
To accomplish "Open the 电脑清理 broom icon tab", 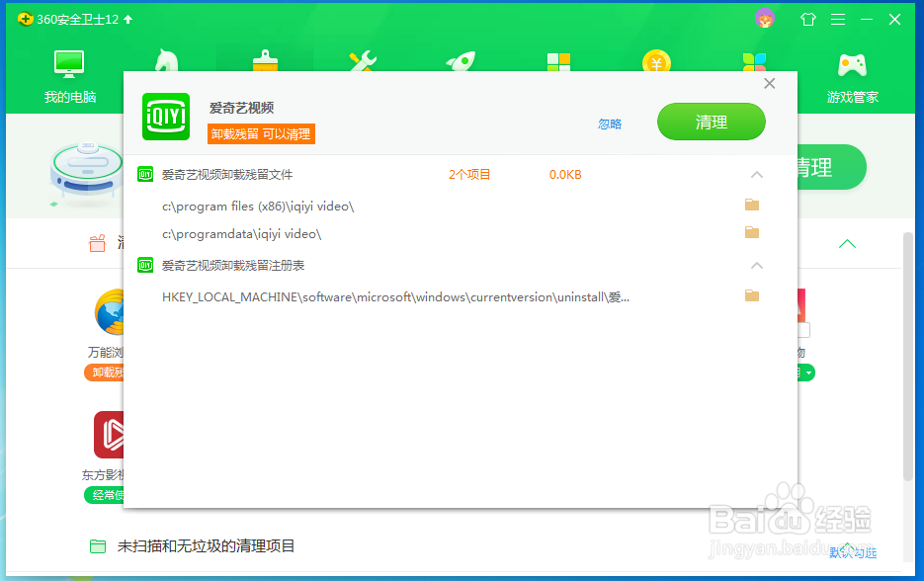I will [265, 60].
